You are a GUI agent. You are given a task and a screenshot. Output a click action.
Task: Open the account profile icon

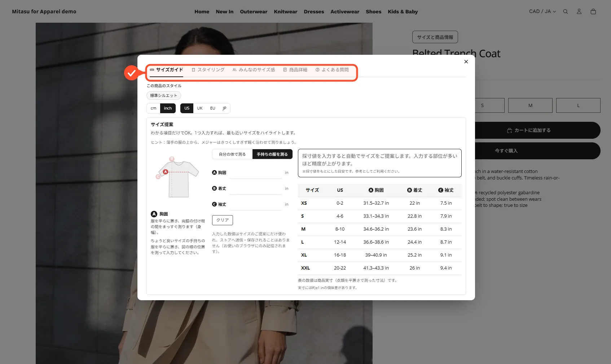tap(579, 12)
